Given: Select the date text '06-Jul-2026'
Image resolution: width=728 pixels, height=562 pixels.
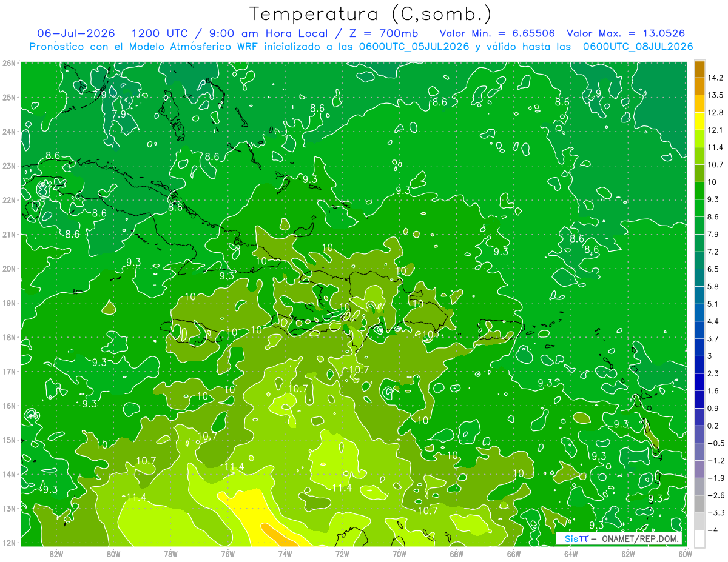Looking at the screenshot, I should [x=77, y=33].
